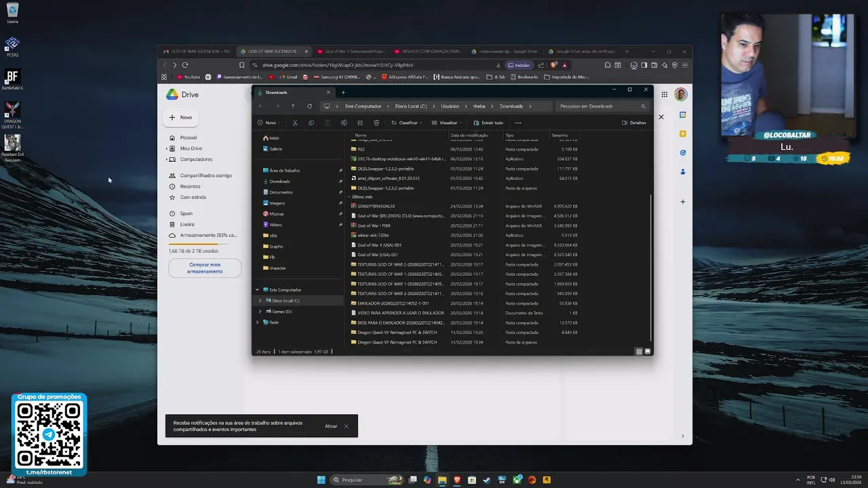Open Google account avatar in Drive
This screenshot has height=488, width=868.
(x=681, y=94)
